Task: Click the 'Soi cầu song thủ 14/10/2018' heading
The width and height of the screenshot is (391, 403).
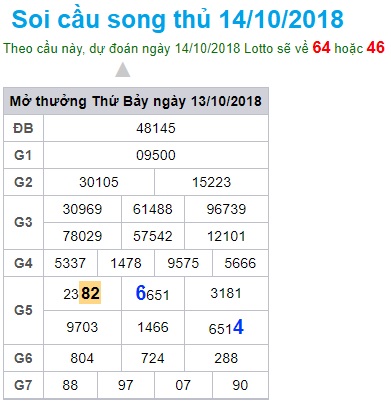Action: point(177,19)
